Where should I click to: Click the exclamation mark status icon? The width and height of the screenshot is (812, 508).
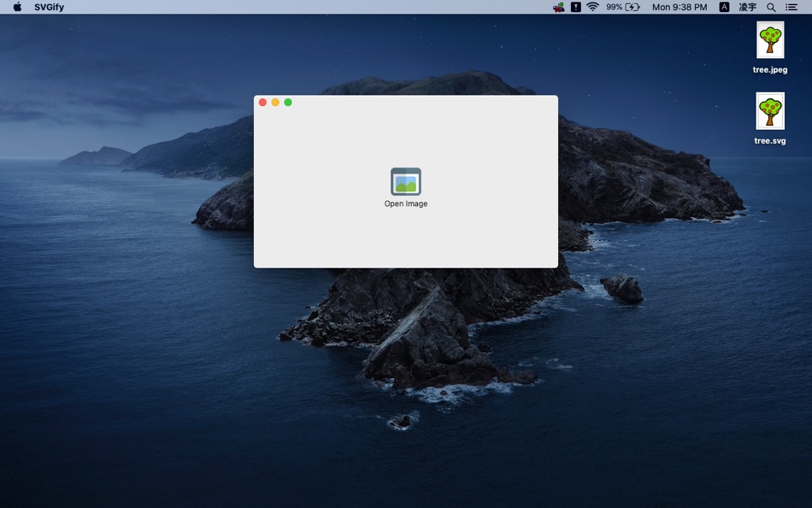(574, 7)
